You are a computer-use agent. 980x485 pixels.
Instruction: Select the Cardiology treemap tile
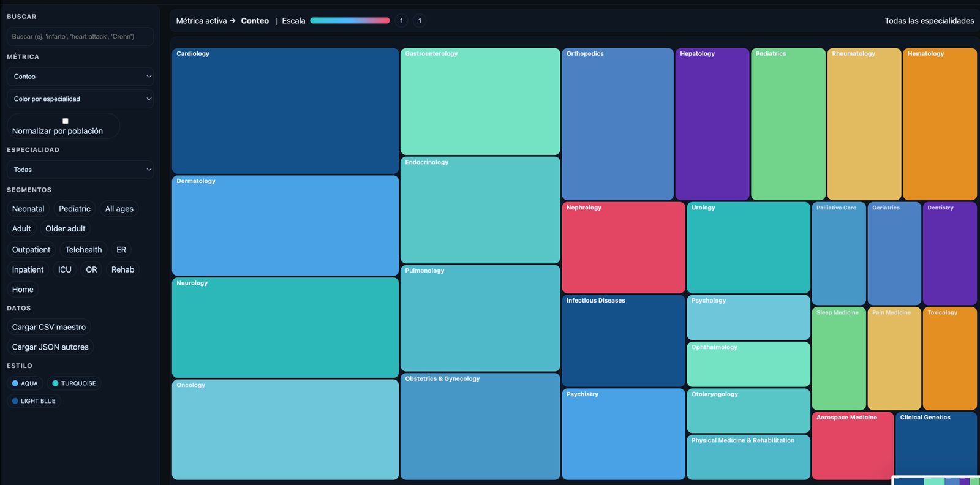pyautogui.click(x=285, y=111)
